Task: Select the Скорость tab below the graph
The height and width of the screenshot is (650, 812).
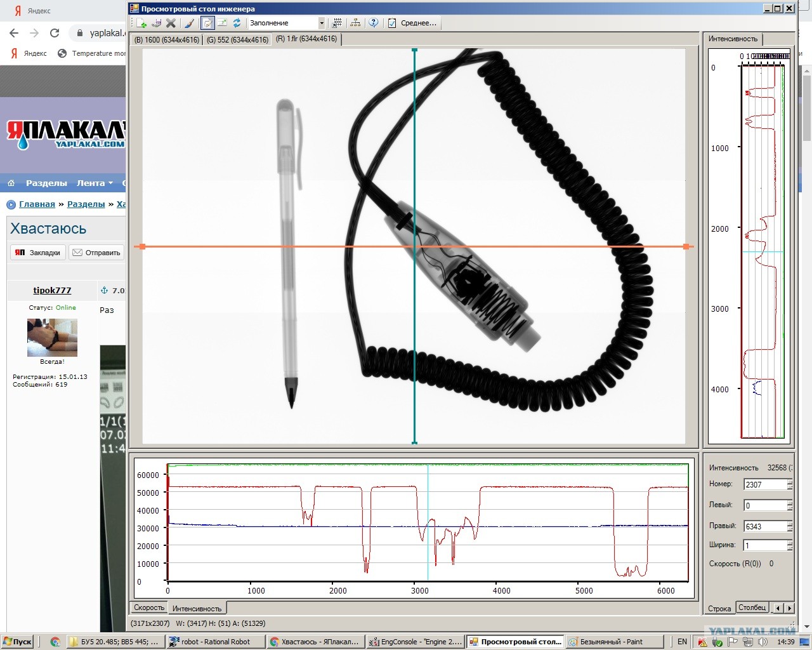Action: click(149, 608)
